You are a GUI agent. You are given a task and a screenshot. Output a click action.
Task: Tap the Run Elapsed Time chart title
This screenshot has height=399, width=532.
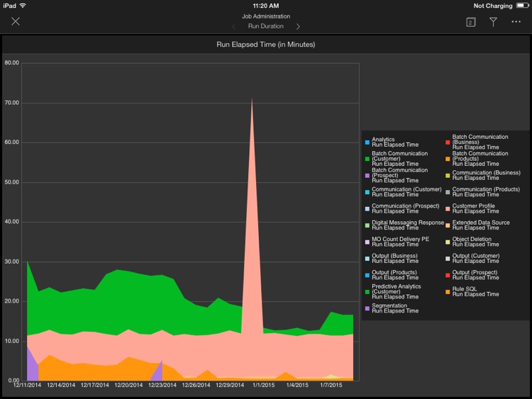coord(266,45)
